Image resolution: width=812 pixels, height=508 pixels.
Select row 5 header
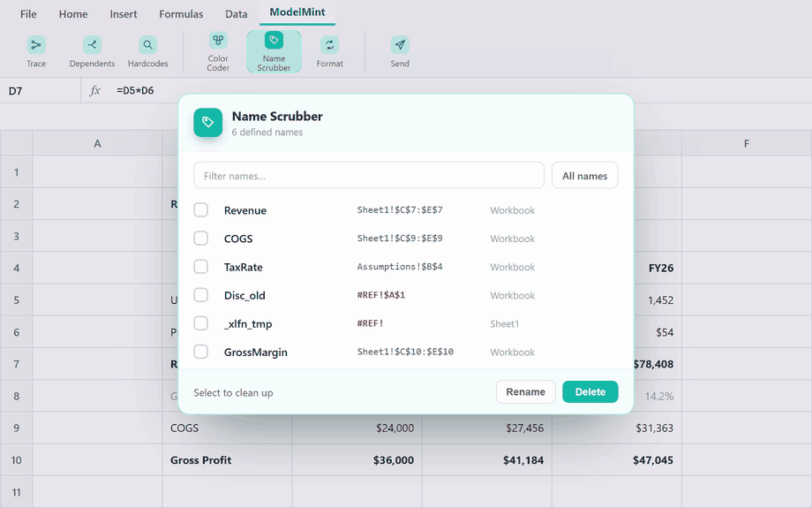17,300
